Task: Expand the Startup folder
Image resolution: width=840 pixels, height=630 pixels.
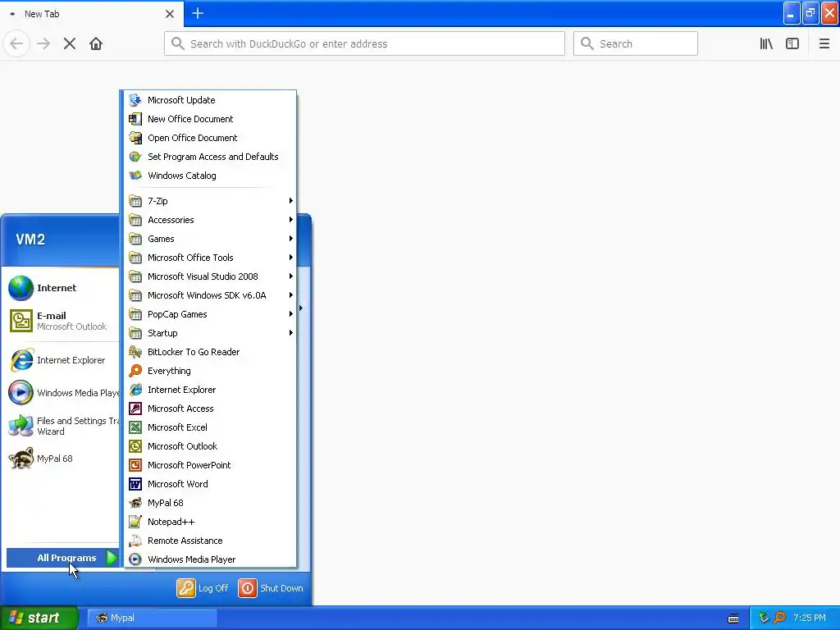Action: pyautogui.click(x=210, y=333)
